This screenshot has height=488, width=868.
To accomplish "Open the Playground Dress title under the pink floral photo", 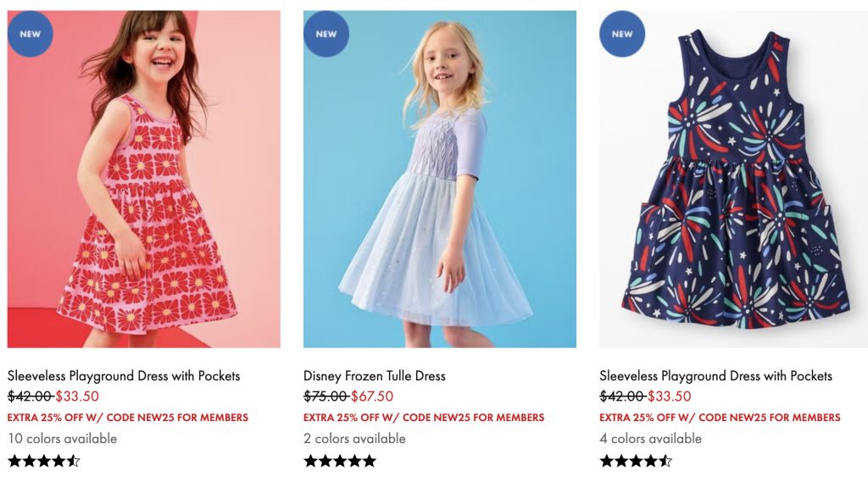I will (x=124, y=375).
